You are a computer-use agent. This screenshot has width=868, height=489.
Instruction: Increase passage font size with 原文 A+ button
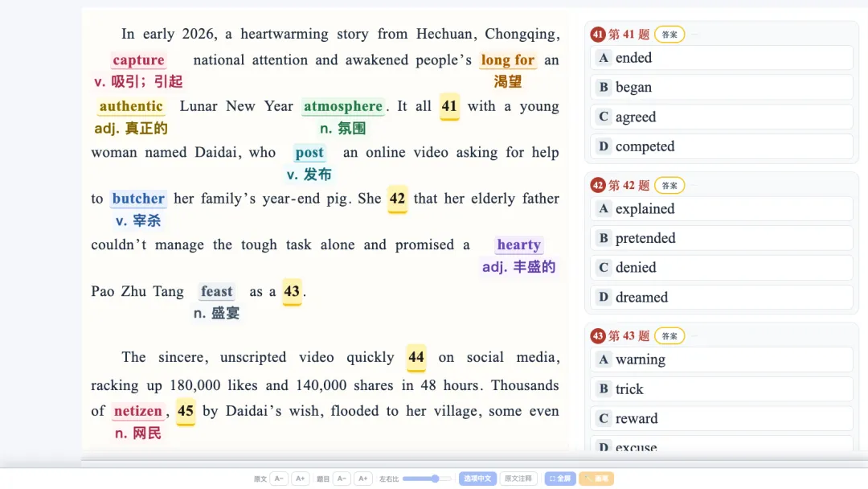point(300,479)
